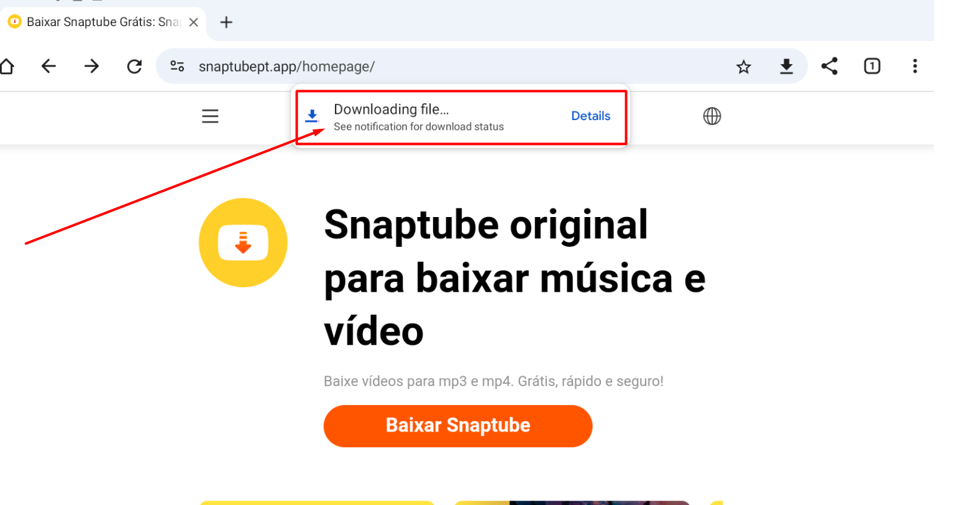Open a new tab with plus button
This screenshot has width=980, height=505.
(226, 22)
